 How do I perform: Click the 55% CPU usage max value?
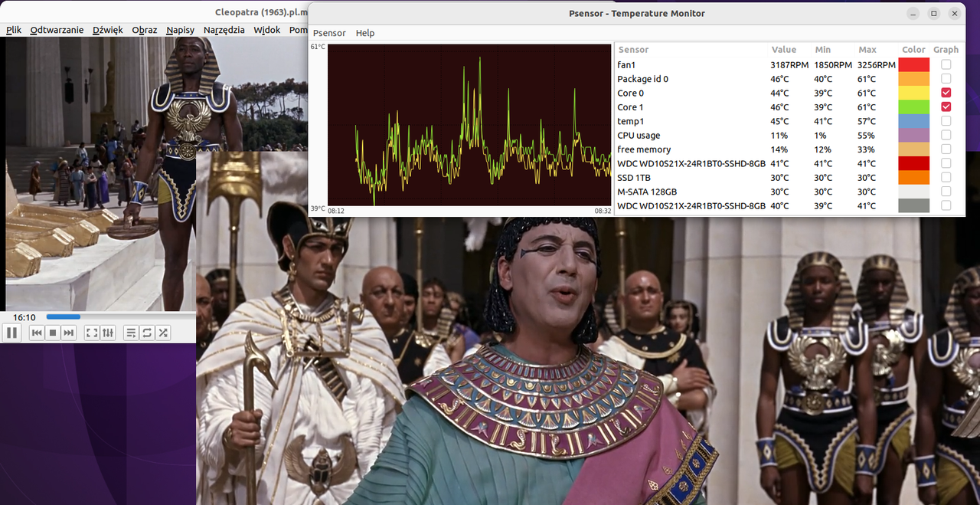click(866, 136)
